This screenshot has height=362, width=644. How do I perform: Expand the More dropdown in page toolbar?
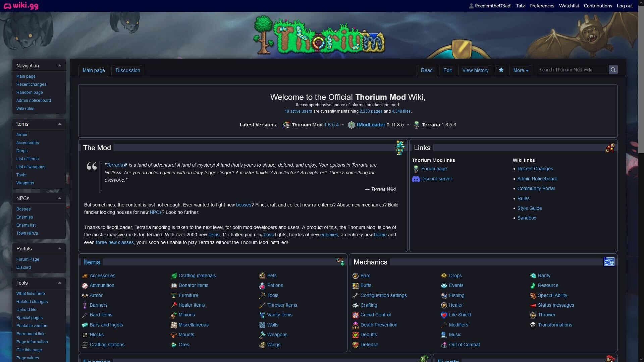(521, 70)
